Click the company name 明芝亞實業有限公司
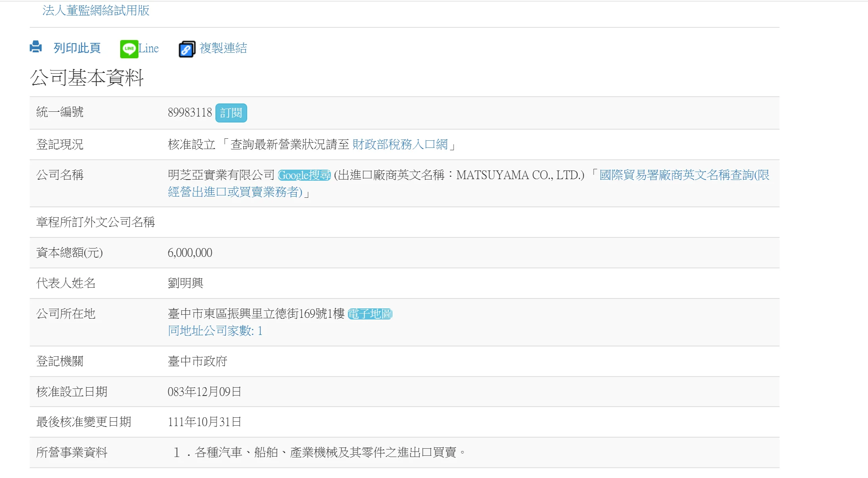Image resolution: width=868 pixels, height=478 pixels. (221, 175)
